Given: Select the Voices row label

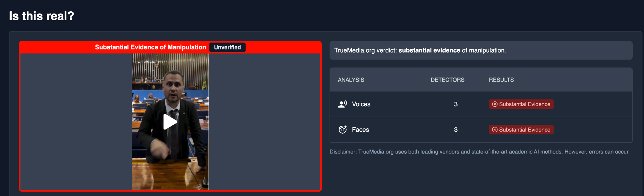Looking at the screenshot, I should [361, 104].
